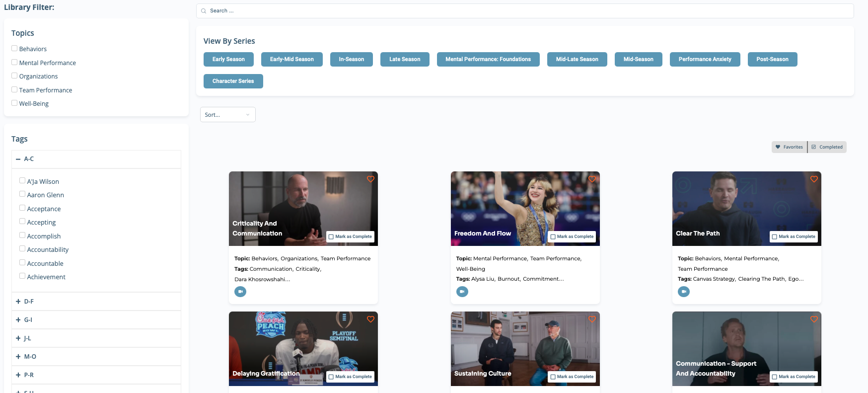Expand the M-O tags group
Screen dimensions: 868x393
click(96, 357)
